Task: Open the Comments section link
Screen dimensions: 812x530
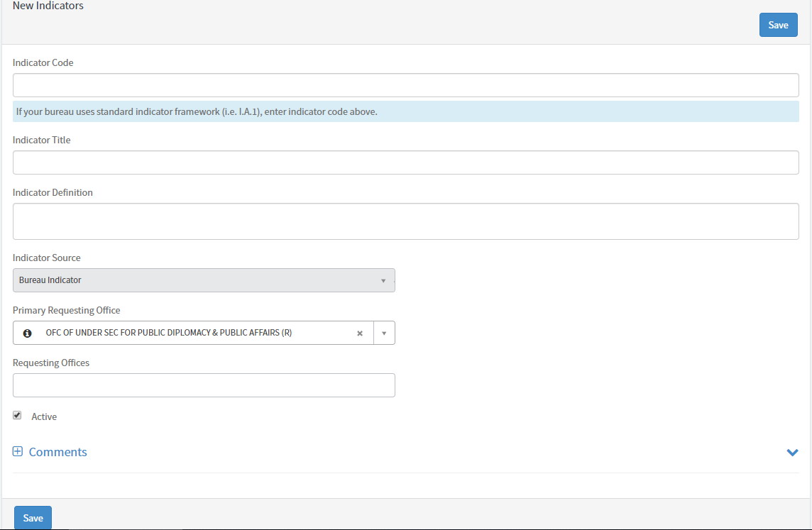Action: click(x=57, y=452)
